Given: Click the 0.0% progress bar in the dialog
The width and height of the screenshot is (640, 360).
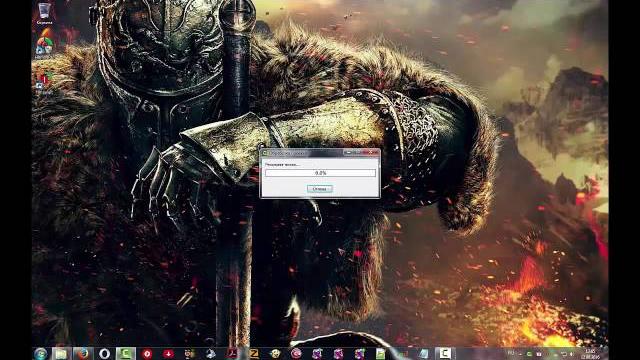Looking at the screenshot, I should [320, 173].
